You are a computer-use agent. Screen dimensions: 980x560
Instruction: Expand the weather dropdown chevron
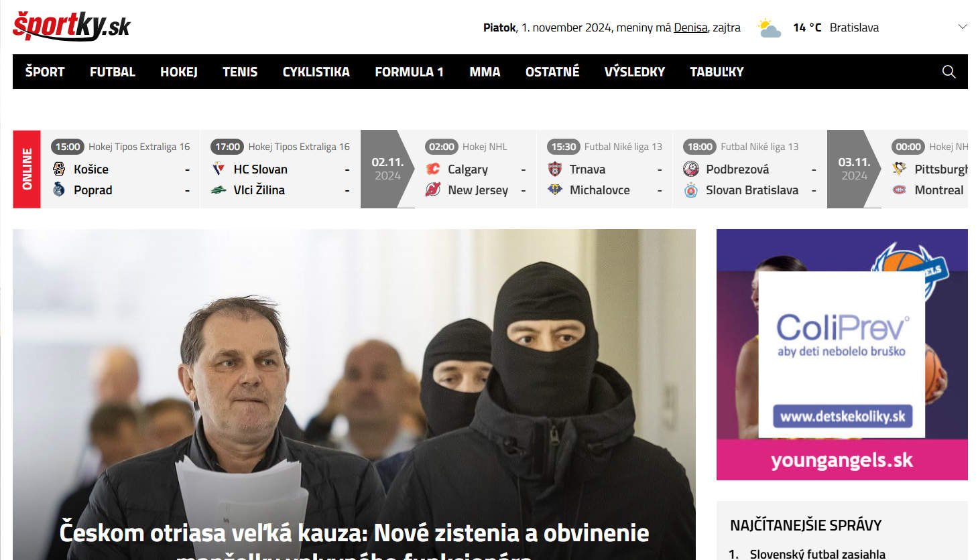[963, 27]
